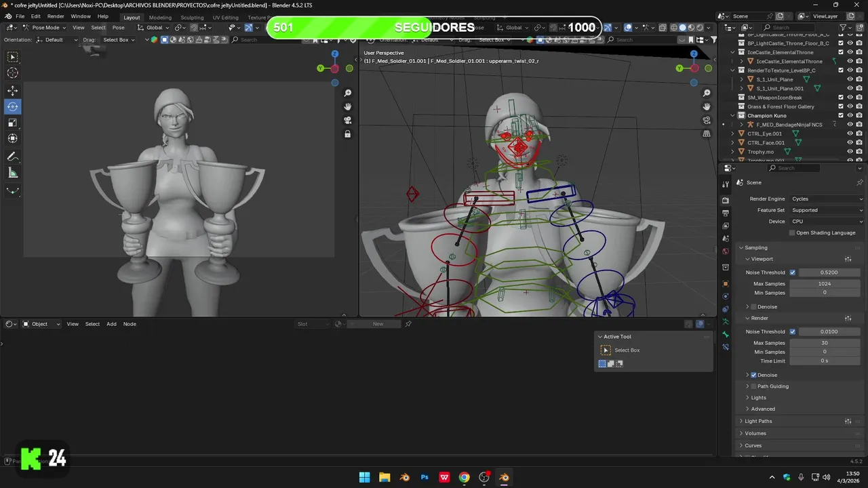The height and width of the screenshot is (488, 868).
Task: Open the World properties tab
Action: (x=726, y=251)
